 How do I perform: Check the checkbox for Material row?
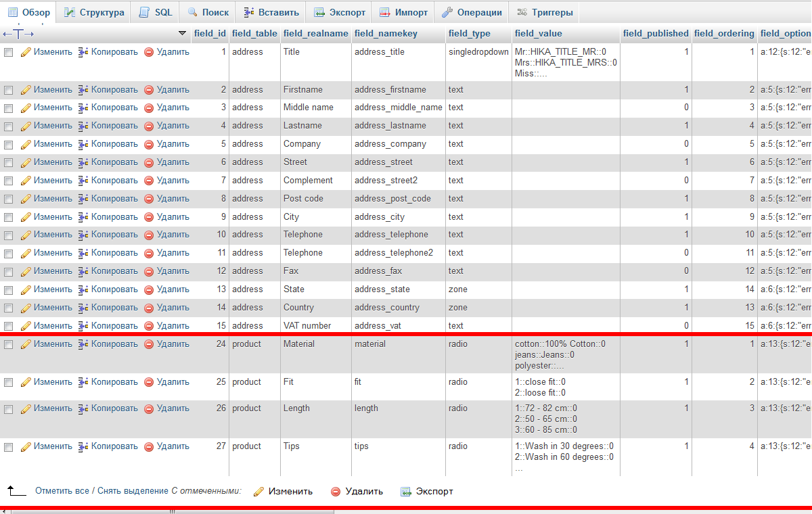pyautogui.click(x=9, y=344)
